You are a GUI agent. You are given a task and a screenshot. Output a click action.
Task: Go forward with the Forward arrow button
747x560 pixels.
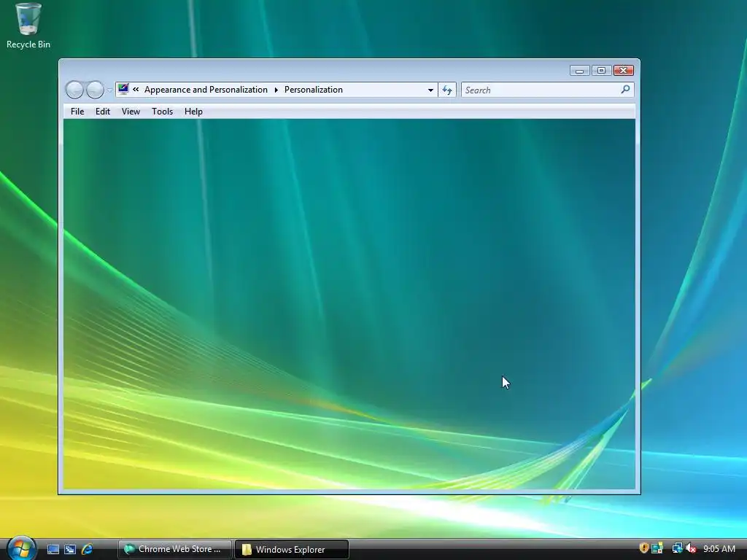tap(95, 90)
